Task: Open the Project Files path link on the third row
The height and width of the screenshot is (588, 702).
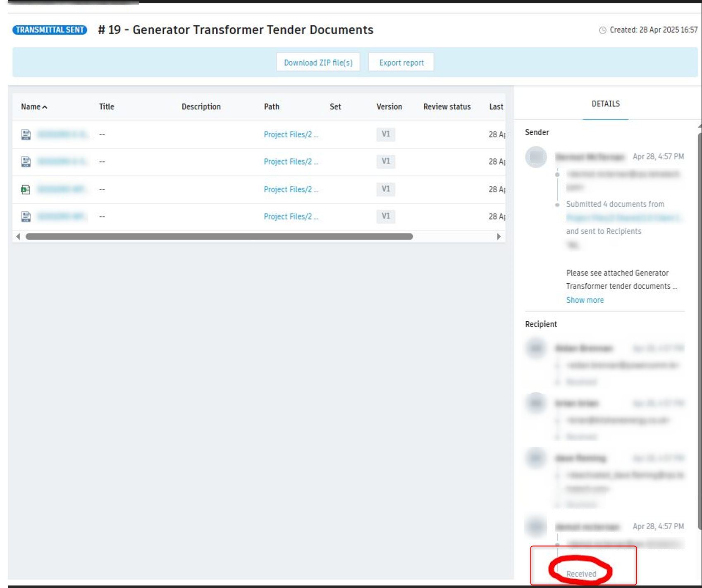Action: coord(291,189)
